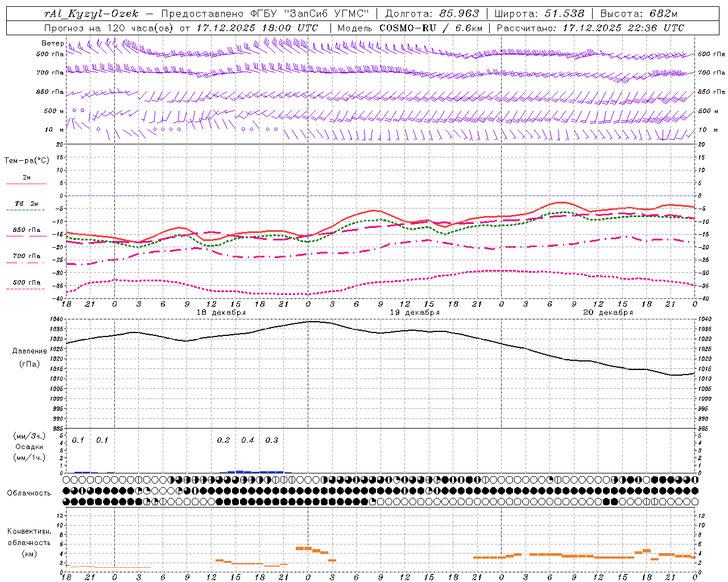Click the 700 гПа temperature legend entry
The height and width of the screenshot is (582, 728).
pyautogui.click(x=27, y=256)
